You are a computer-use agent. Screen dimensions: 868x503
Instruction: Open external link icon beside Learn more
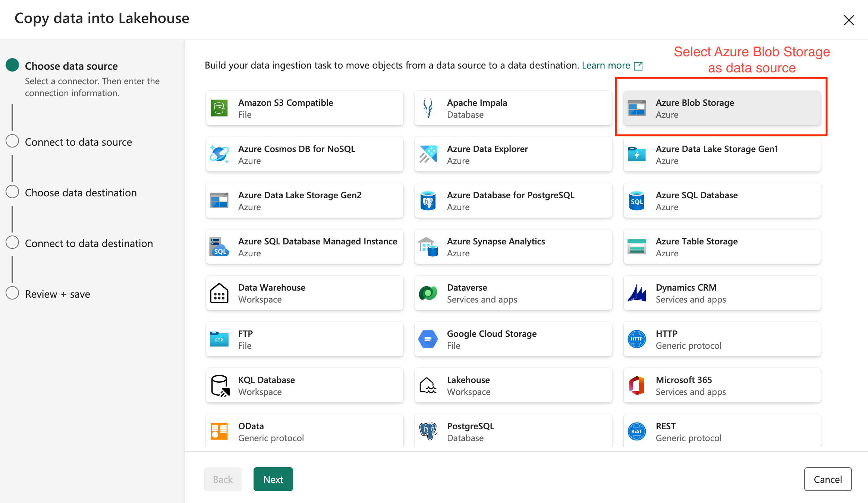click(638, 66)
